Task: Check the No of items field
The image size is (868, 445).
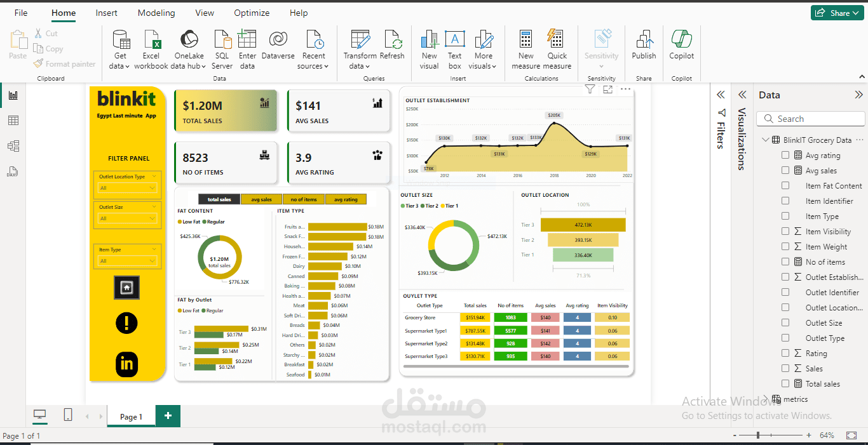Action: coord(785,262)
